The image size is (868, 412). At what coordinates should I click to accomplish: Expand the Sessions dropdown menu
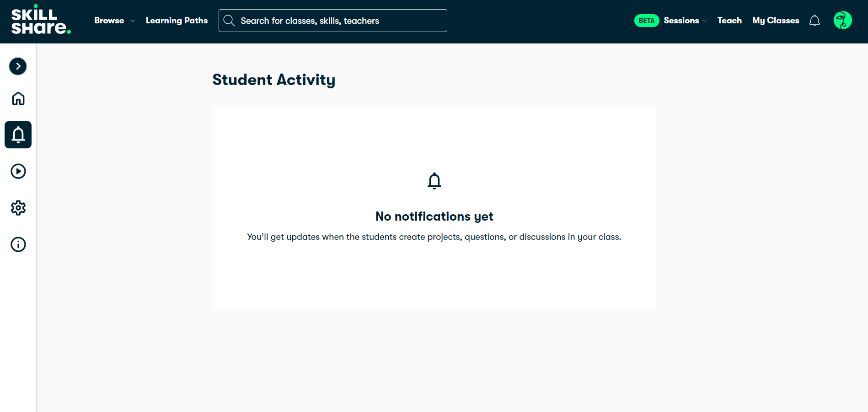coord(685,20)
